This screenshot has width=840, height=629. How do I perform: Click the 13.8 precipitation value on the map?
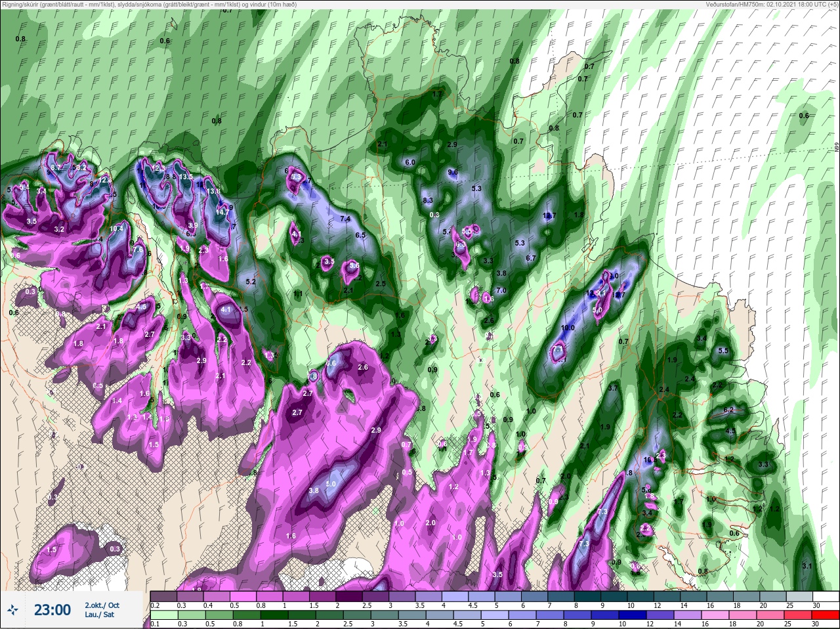pos(213,191)
